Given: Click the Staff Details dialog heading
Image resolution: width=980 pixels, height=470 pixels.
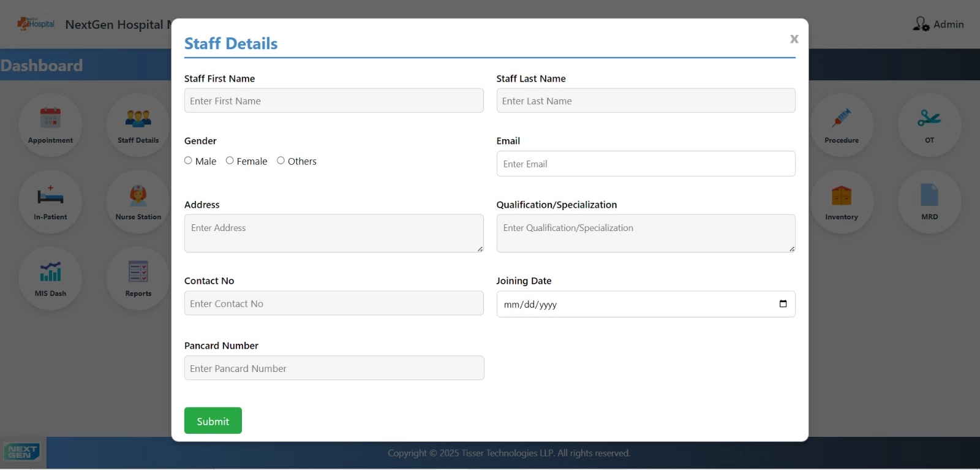Looking at the screenshot, I should pyautogui.click(x=231, y=44).
